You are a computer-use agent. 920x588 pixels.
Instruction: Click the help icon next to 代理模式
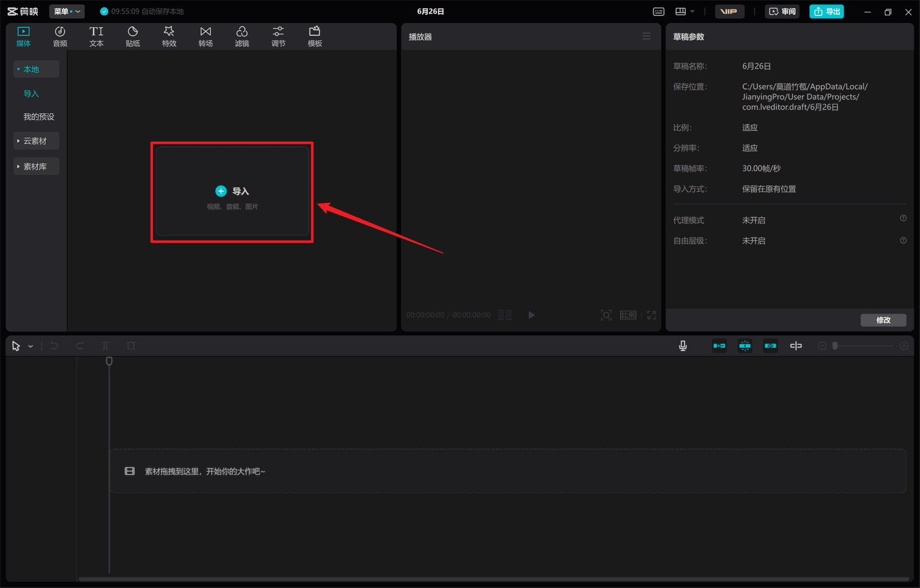click(903, 218)
